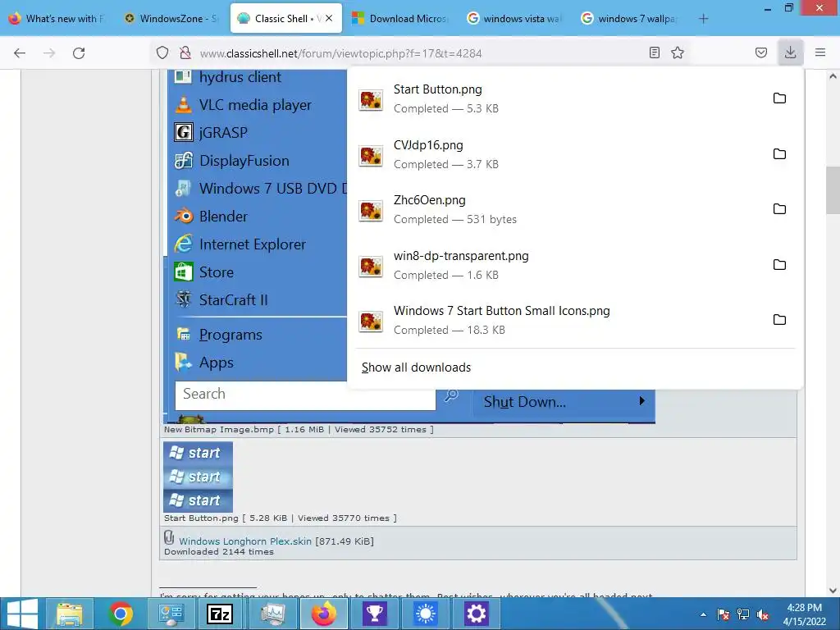Open the sun icon app in taskbar
This screenshot has width=840, height=630.
tap(426, 614)
